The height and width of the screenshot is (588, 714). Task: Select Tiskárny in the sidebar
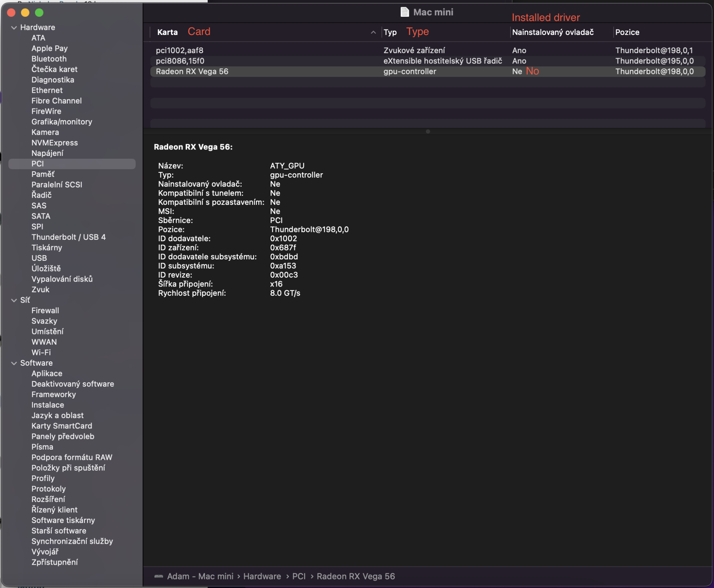tap(47, 248)
